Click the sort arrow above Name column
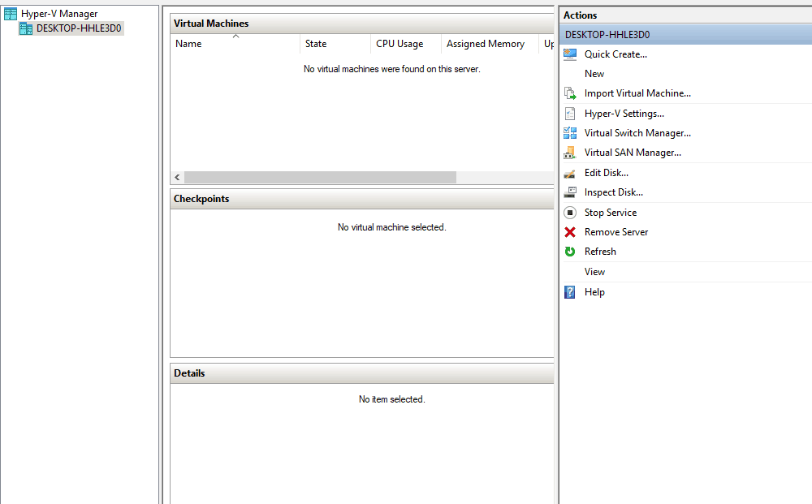812x504 pixels. tap(235, 37)
